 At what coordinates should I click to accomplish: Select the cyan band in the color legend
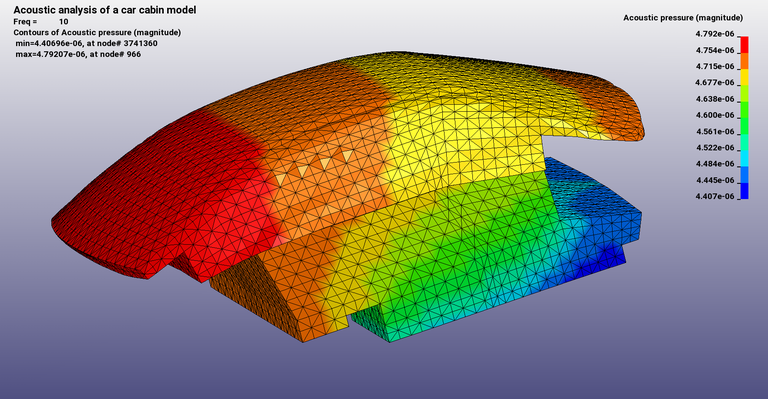click(744, 158)
